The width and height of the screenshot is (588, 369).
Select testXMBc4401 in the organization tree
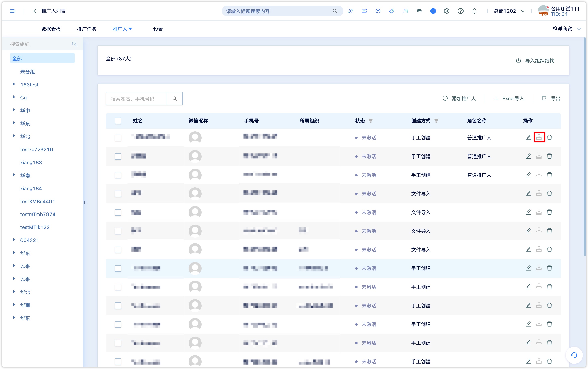(x=38, y=201)
